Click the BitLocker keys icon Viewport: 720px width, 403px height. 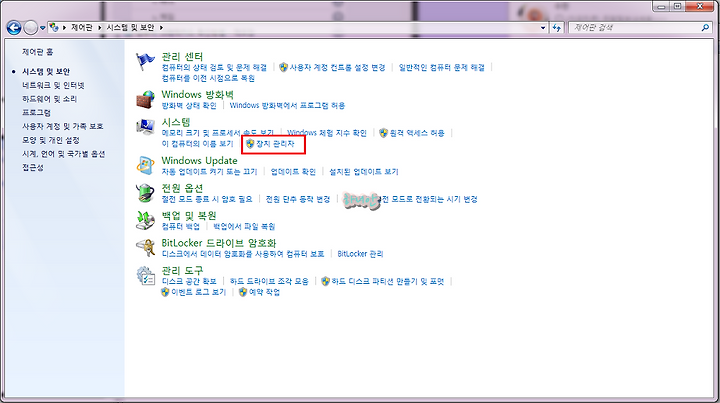pyautogui.click(x=146, y=248)
